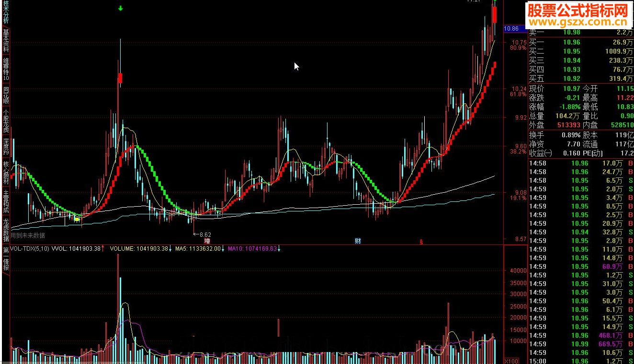Viewport: 634px width, 364px height.
Task: Click the www.gszx.com.cn URL
Action: pyautogui.click(x=577, y=22)
